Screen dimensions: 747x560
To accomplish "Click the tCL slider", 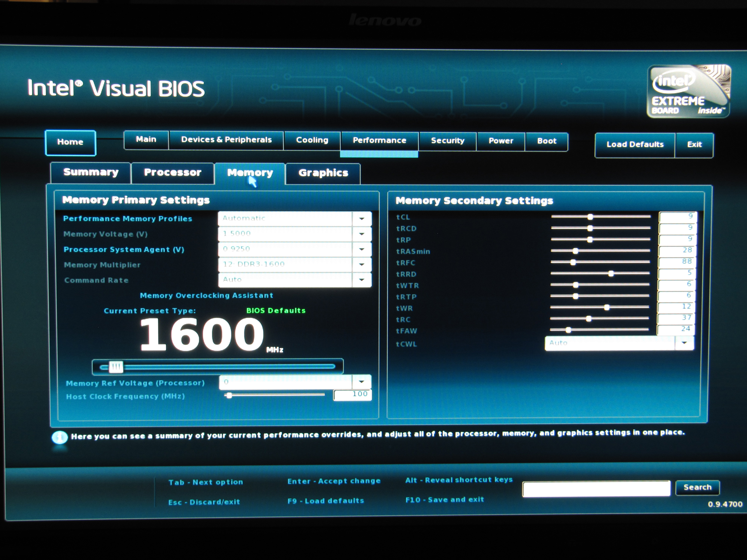I will tap(601, 217).
